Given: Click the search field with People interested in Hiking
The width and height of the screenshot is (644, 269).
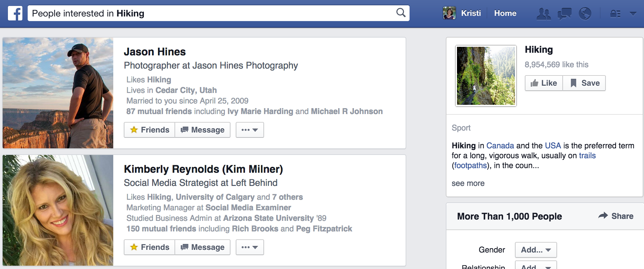Looking at the screenshot, I should click(x=219, y=13).
